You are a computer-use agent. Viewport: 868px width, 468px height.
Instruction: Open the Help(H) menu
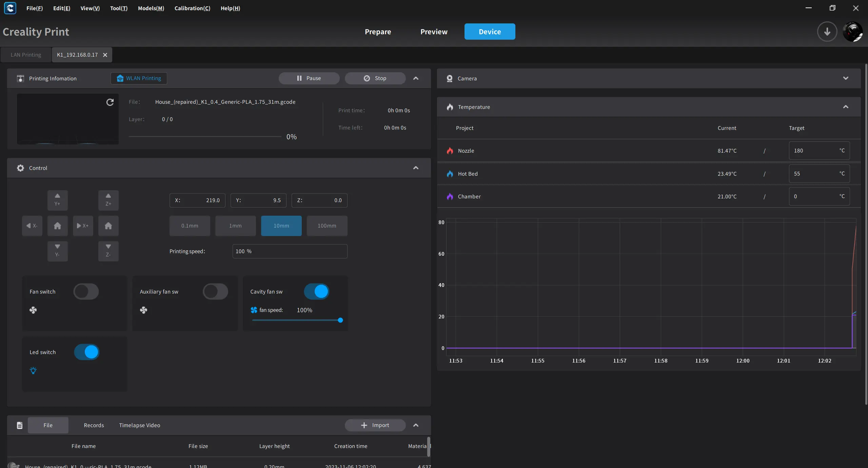pyautogui.click(x=230, y=8)
